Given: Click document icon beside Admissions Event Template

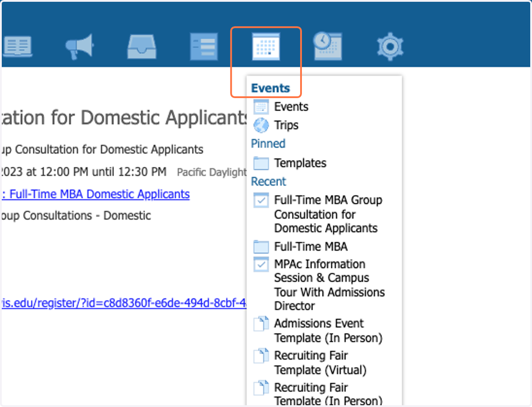Looking at the screenshot, I should pyautogui.click(x=261, y=324).
